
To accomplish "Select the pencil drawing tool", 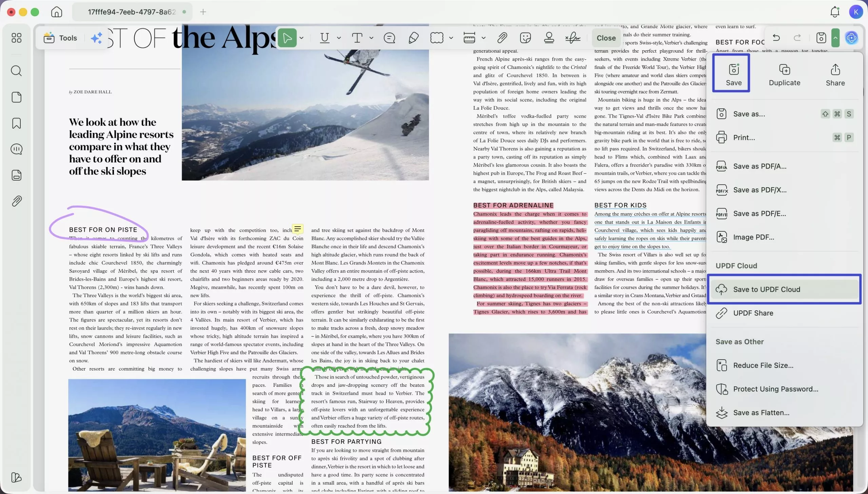I will pyautogui.click(x=413, y=38).
